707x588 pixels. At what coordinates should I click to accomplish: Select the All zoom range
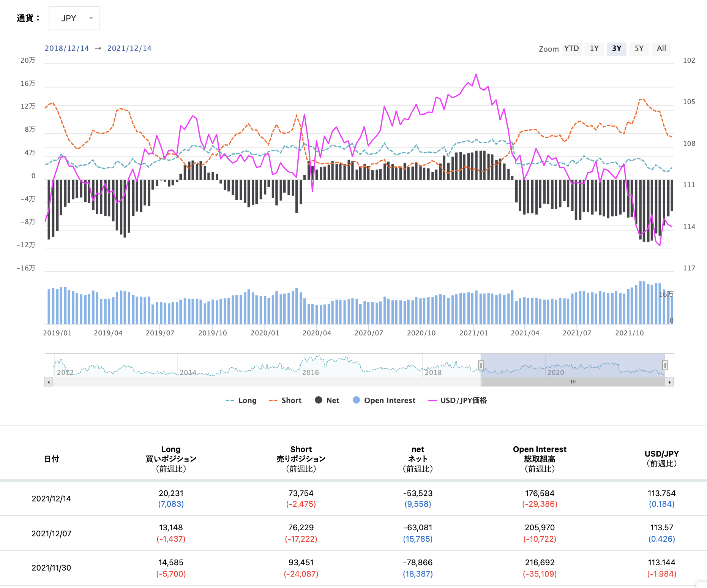click(x=661, y=49)
